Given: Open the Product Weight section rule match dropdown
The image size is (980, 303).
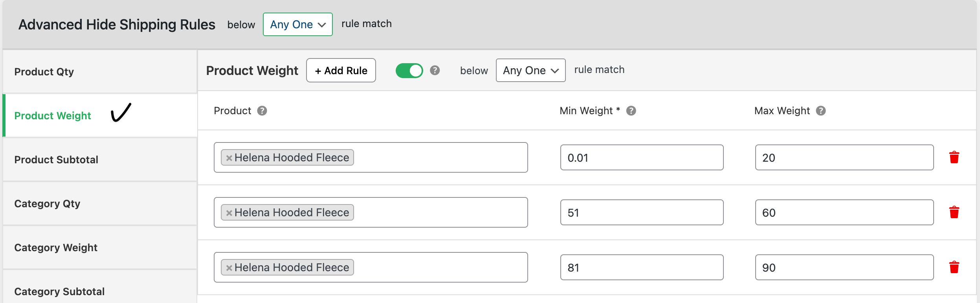Looking at the screenshot, I should click(531, 70).
